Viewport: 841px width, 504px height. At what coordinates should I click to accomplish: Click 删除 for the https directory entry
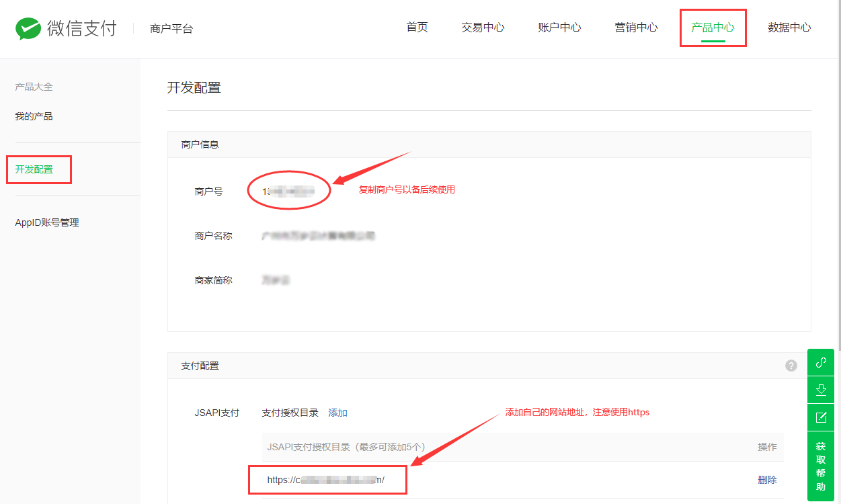pos(767,480)
